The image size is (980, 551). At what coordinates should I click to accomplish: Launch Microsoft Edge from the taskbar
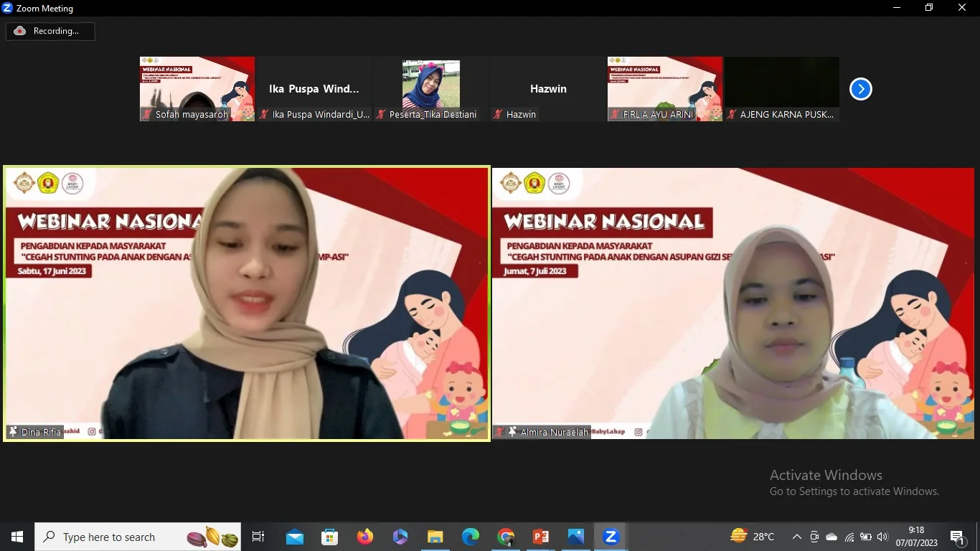point(471,537)
